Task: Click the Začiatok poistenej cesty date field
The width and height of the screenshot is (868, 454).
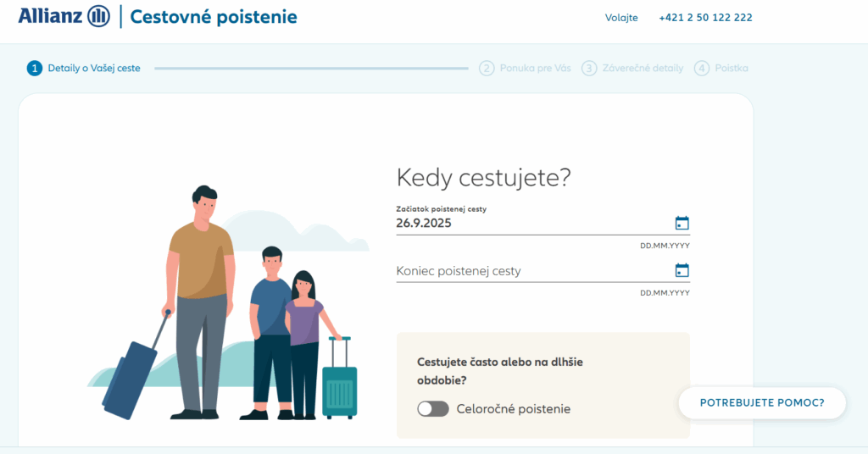Action: click(526, 224)
